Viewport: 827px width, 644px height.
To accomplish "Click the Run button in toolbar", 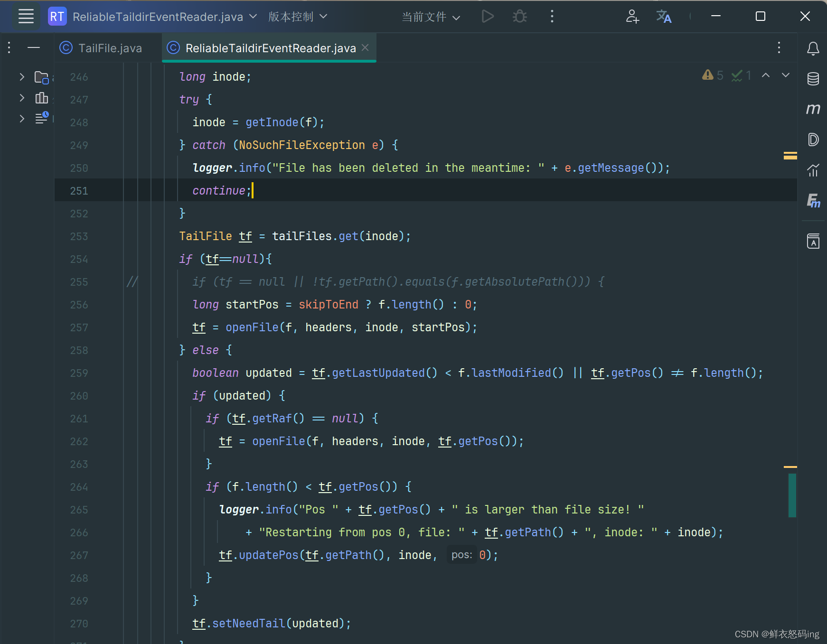I will click(x=487, y=17).
